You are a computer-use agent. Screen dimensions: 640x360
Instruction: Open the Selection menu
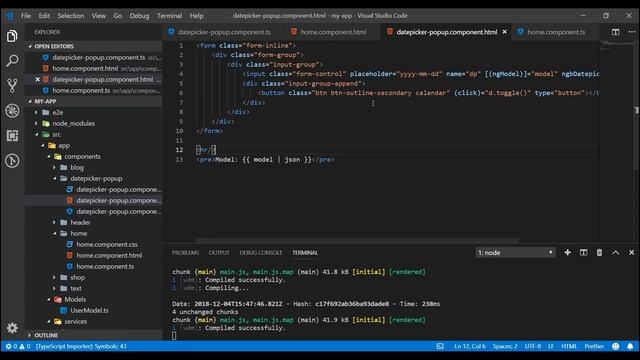71,16
